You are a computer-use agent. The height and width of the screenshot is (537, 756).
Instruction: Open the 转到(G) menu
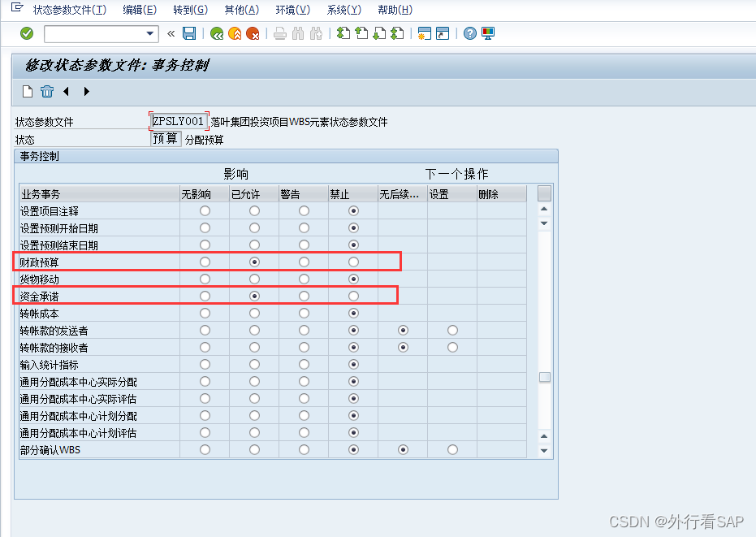(191, 10)
